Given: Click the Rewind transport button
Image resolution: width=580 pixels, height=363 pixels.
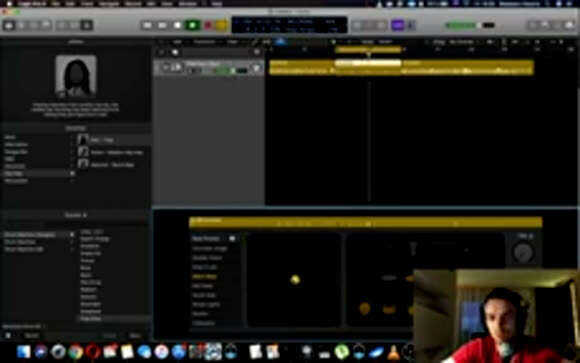Looking at the screenshot, I should 147,25.
